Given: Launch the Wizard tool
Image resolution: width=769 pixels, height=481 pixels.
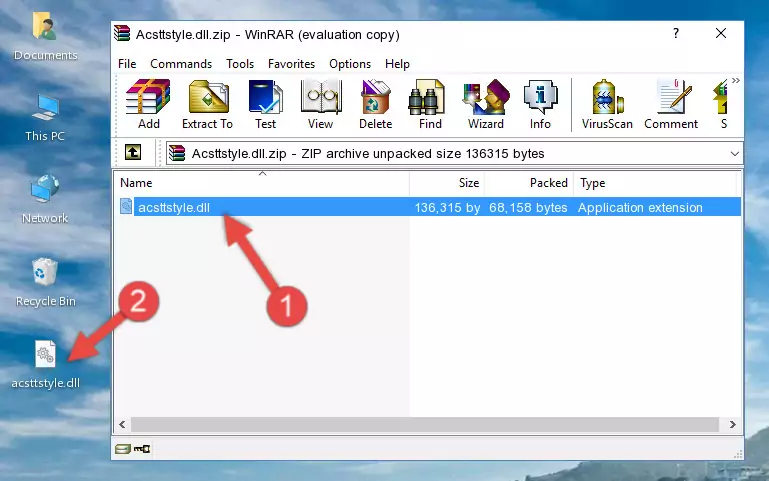Looking at the screenshot, I should click(x=486, y=104).
